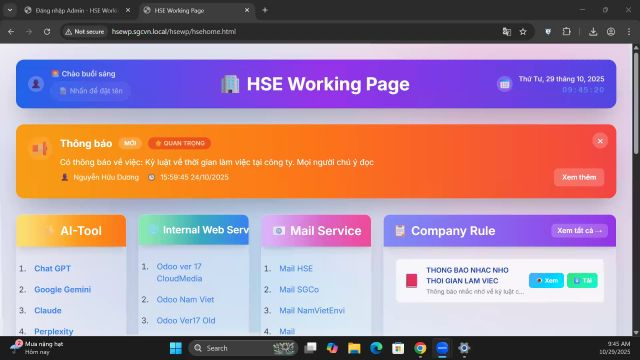
Task: Open the Mail SGCo link
Action: tap(299, 289)
